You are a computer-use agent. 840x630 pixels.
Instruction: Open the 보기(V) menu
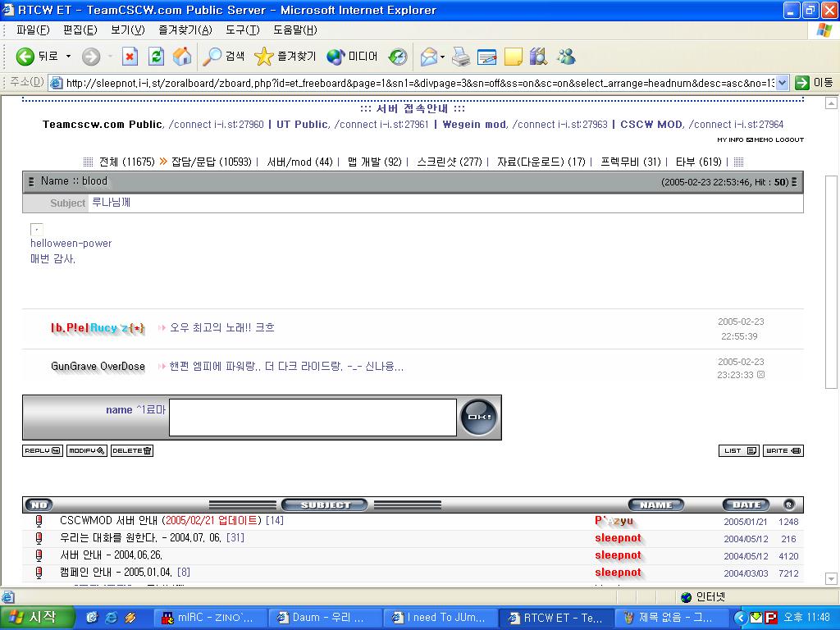pos(127,30)
